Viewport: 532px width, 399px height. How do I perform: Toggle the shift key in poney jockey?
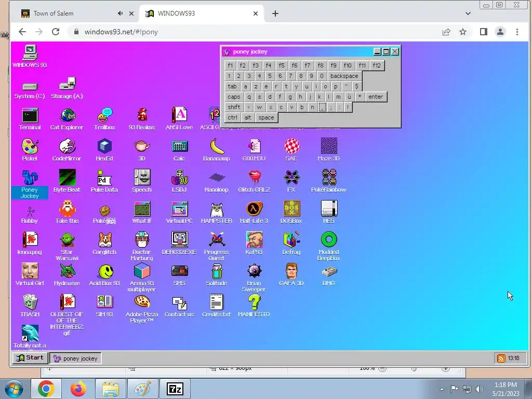click(x=234, y=107)
